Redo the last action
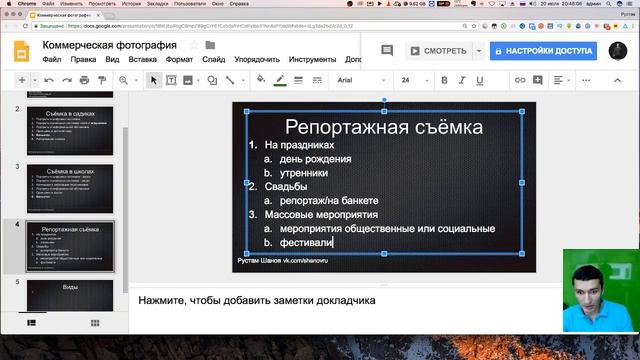 pos(67,80)
